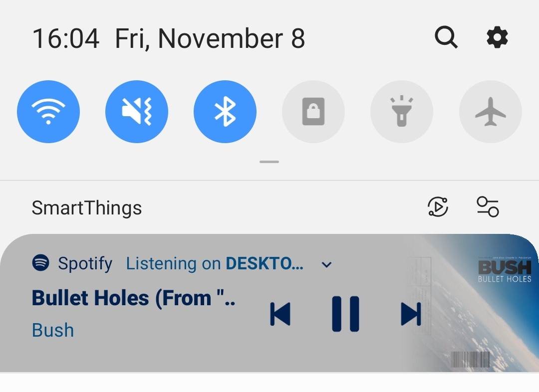Viewport: 539px width, 392px height.
Task: Toggle Wi-Fi off
Action: [48, 112]
